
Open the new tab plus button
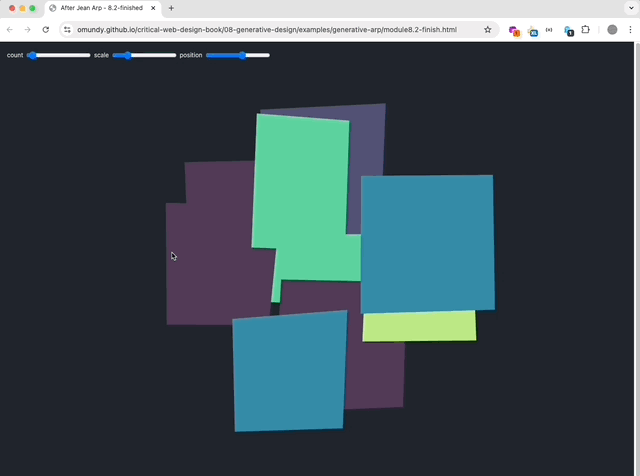click(x=171, y=8)
